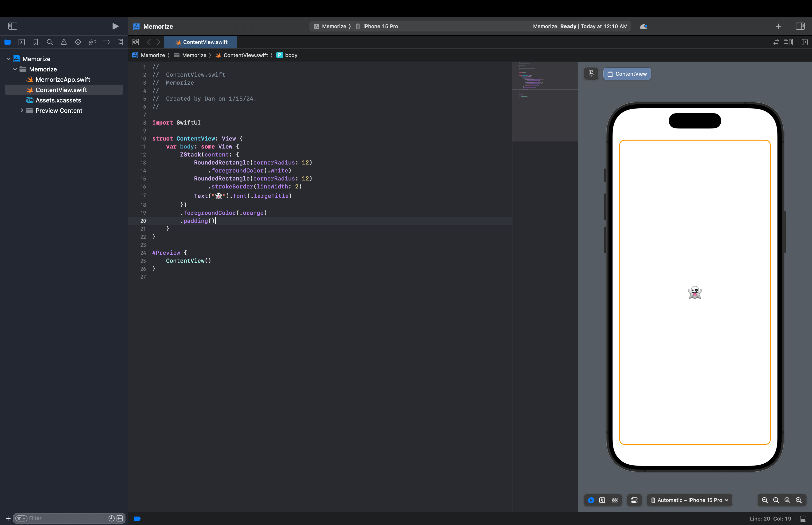The height and width of the screenshot is (525, 812).
Task: Run the Memorize project with play button
Action: [115, 26]
